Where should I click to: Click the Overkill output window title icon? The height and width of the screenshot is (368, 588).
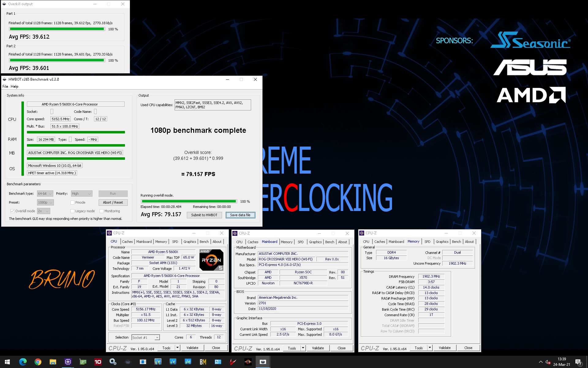4,4
